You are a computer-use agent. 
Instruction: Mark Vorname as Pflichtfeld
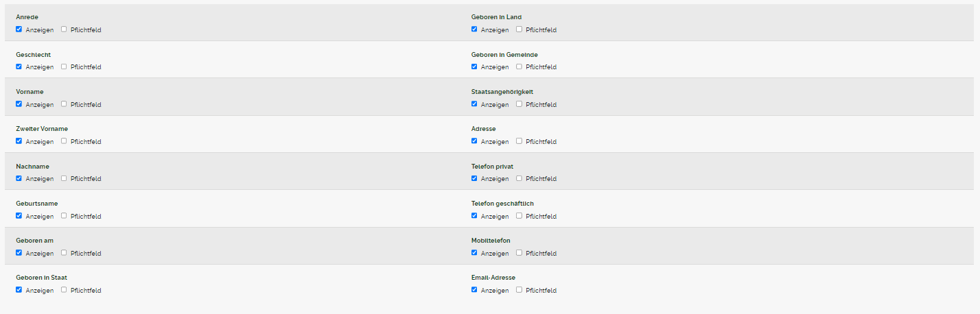tap(64, 104)
